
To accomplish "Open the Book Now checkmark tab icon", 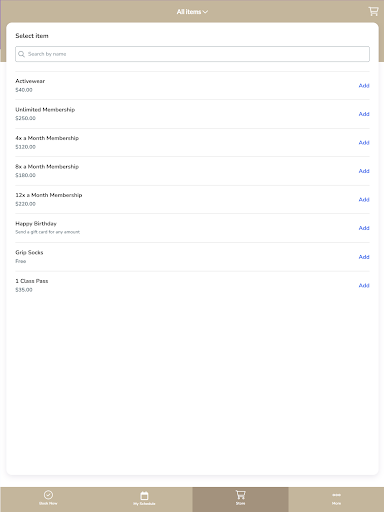I will click(x=48, y=495).
